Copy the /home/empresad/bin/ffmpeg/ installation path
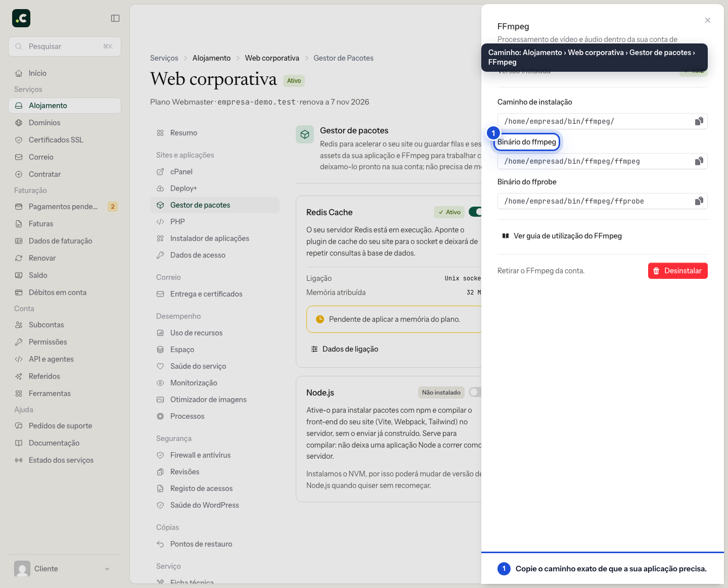Viewport: 728px width, 588px height. [699, 121]
